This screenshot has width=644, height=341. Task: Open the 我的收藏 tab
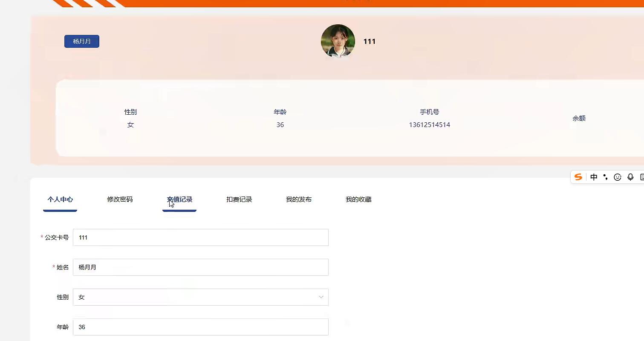pos(358,199)
